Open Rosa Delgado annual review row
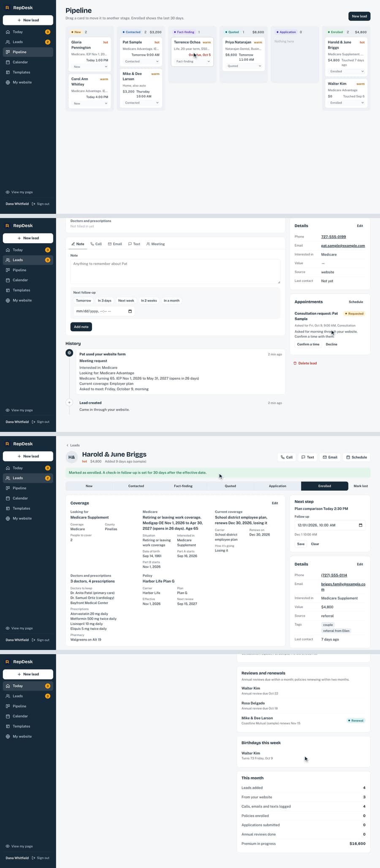 pos(303,706)
